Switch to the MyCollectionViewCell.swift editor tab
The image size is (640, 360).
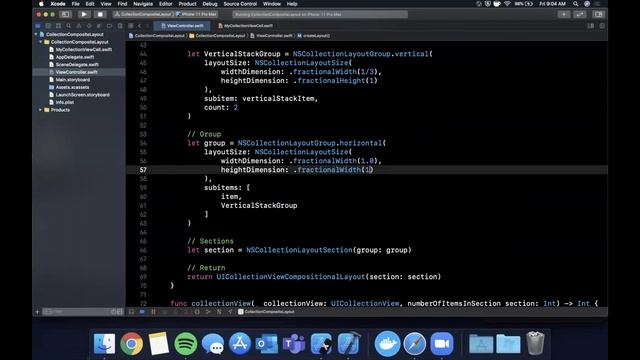click(x=245, y=26)
